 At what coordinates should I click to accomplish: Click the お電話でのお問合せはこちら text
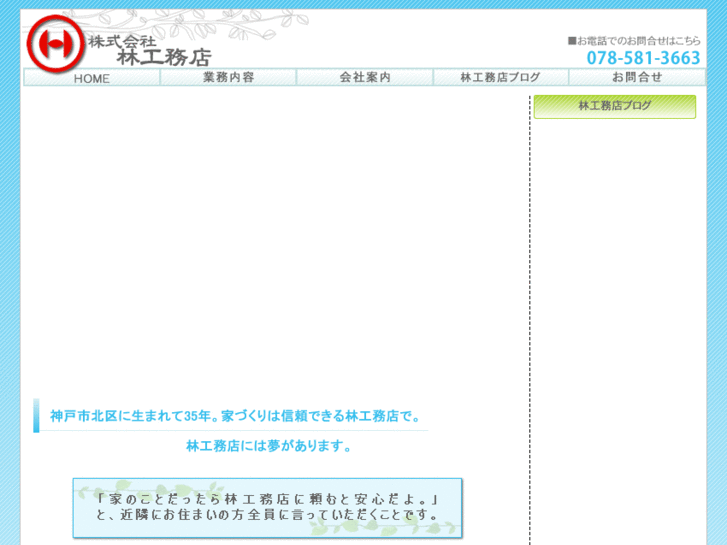[634, 41]
